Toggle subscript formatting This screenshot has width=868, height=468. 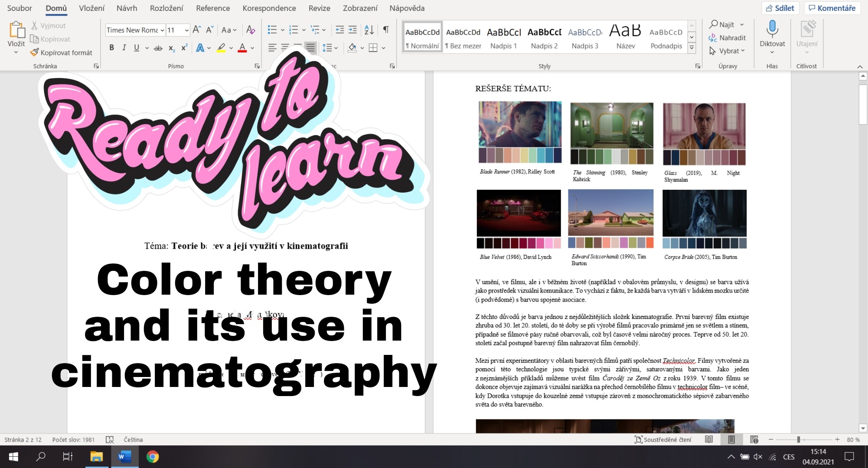pyautogui.click(x=172, y=48)
